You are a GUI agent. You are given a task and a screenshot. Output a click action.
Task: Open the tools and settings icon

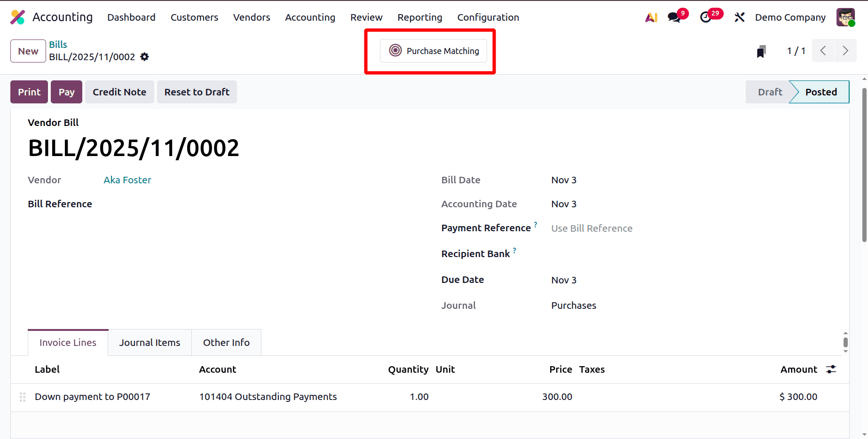click(739, 17)
